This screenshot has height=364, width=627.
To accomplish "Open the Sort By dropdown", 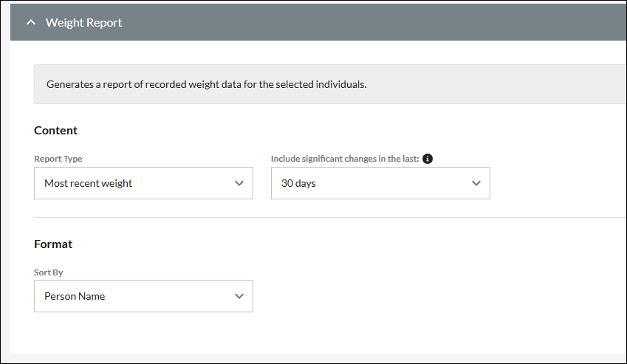I will (x=143, y=296).
